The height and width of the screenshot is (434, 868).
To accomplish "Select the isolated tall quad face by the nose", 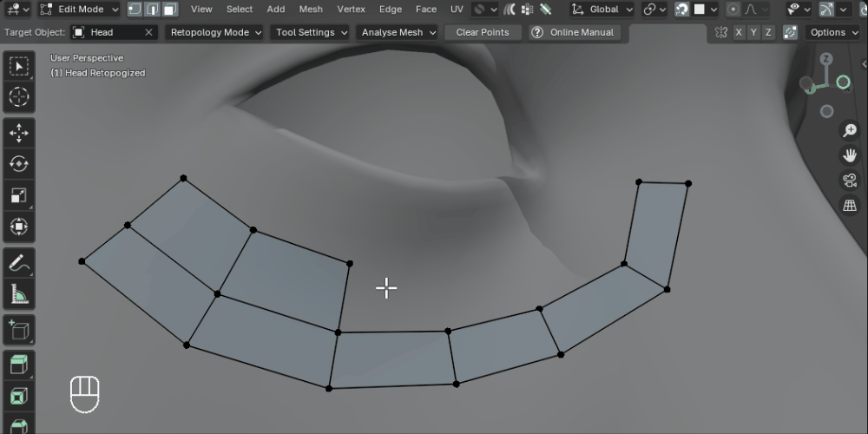I will click(x=656, y=233).
